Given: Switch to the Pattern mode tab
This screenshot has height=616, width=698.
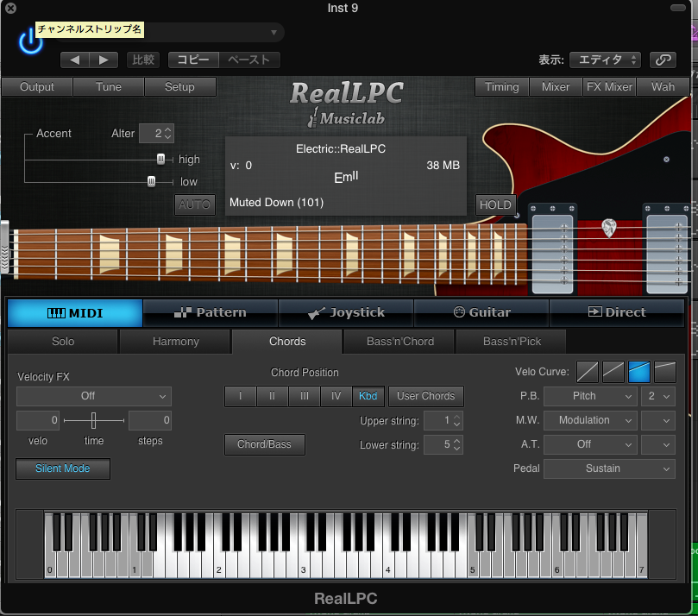Looking at the screenshot, I should pos(211,313).
